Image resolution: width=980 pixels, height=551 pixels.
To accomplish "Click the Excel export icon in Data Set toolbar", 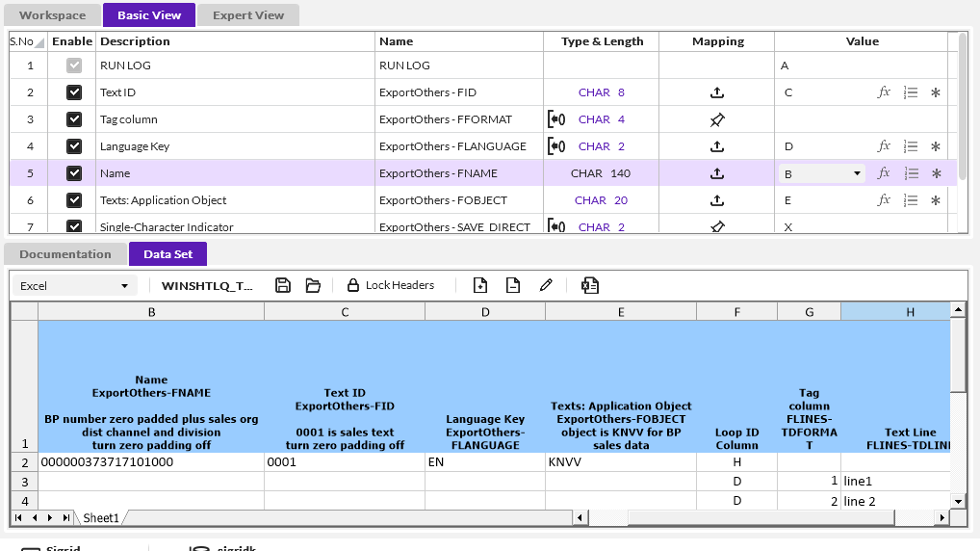I will [590, 285].
